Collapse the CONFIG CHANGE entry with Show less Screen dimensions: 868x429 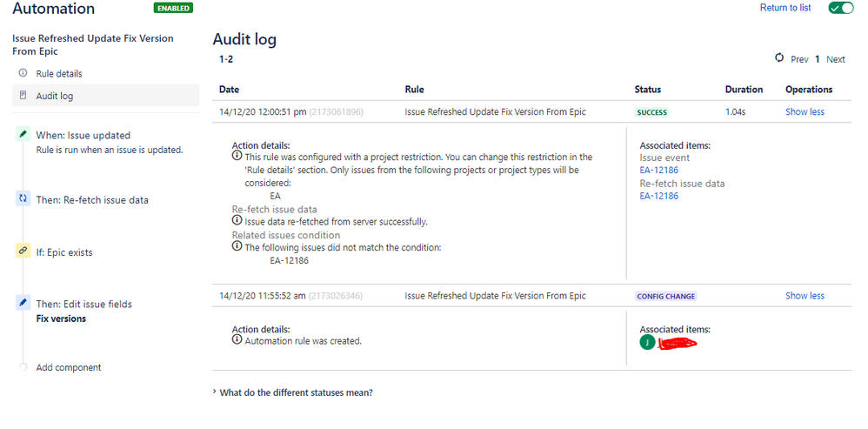(x=805, y=296)
